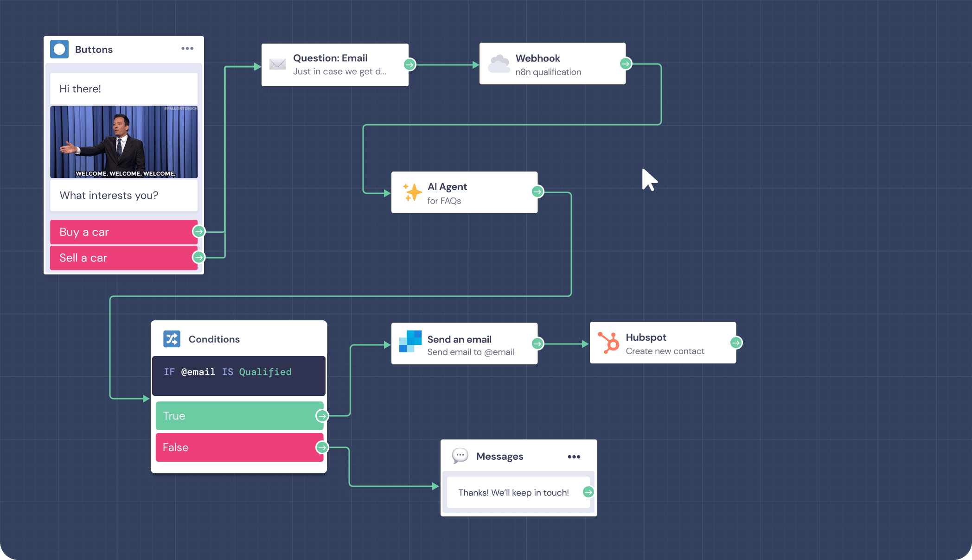Click the envelope icon on Question: Email node
Image resolution: width=972 pixels, height=560 pixels.
click(277, 64)
